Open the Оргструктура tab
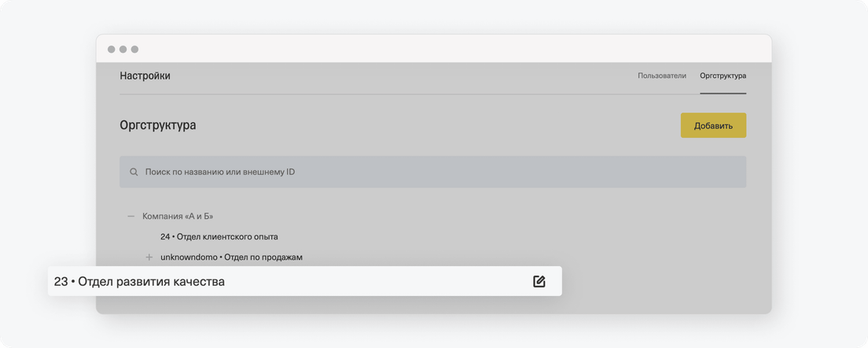The width and height of the screenshot is (868, 348). pyautogui.click(x=723, y=76)
